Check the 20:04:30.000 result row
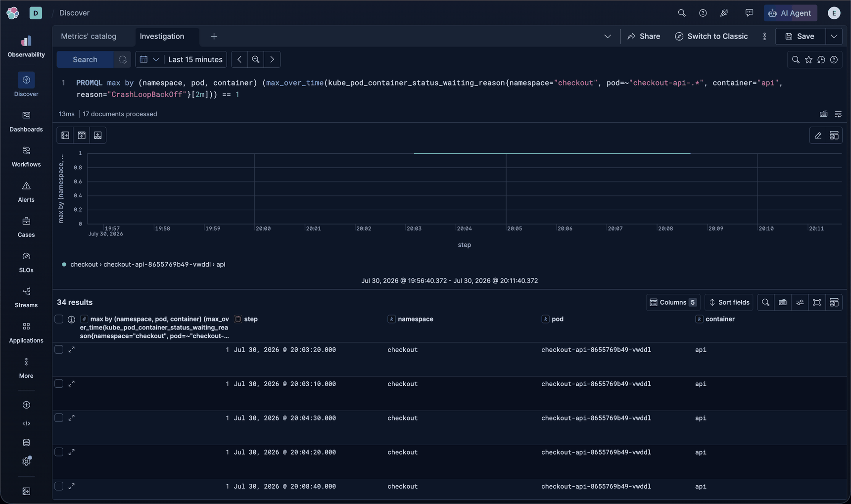This screenshot has width=851, height=504. click(59, 418)
